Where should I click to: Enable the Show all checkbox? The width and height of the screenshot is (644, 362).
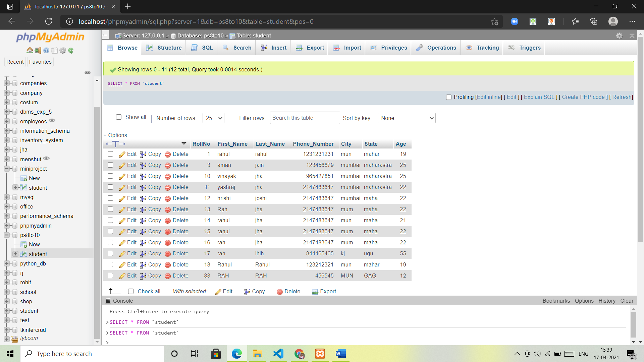(x=119, y=117)
